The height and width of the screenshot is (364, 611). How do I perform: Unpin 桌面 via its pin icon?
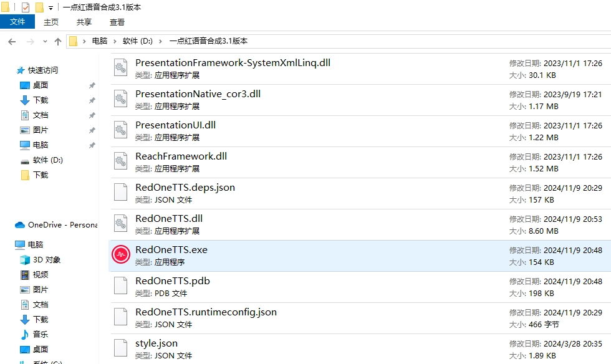click(92, 85)
